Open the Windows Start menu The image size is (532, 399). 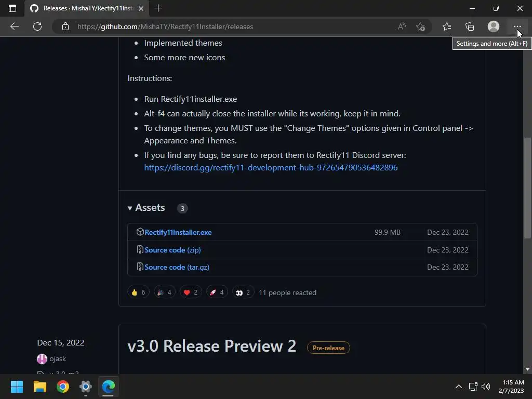click(17, 387)
